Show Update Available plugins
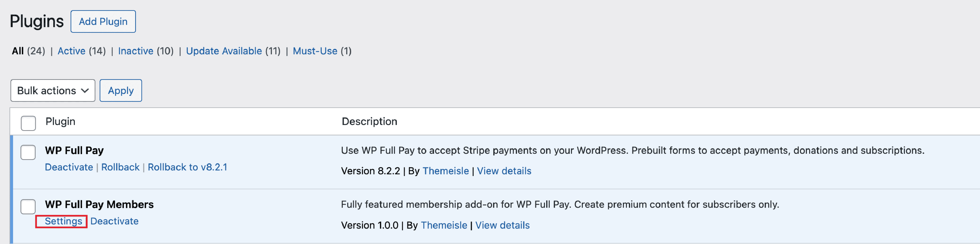 click(224, 51)
